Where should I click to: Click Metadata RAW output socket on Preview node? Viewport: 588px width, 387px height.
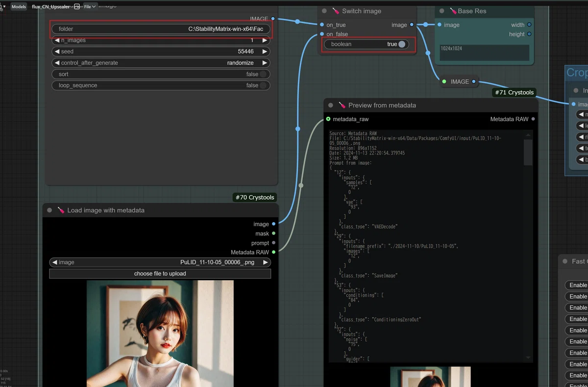(x=533, y=119)
